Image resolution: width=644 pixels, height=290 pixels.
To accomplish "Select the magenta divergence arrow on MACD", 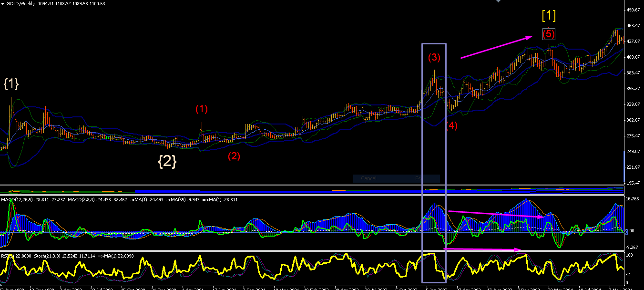I will tap(496, 214).
